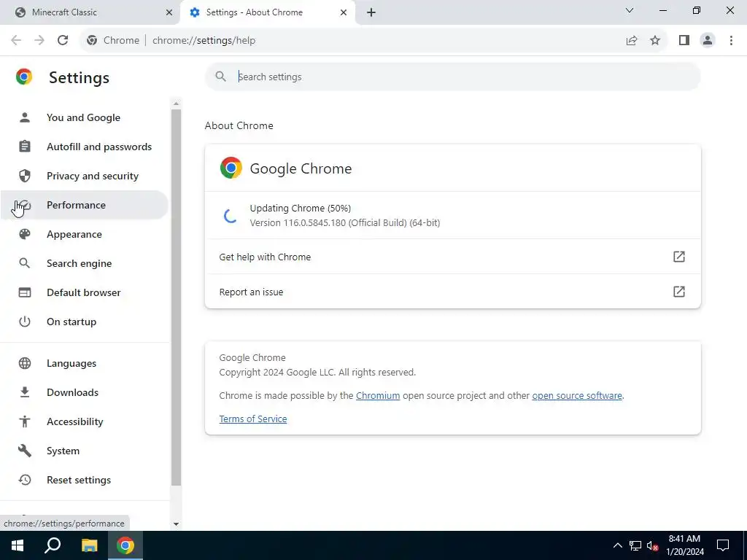Screen dimensions: 747x560
Task: Open tab search dropdown chevron
Action: point(630,10)
